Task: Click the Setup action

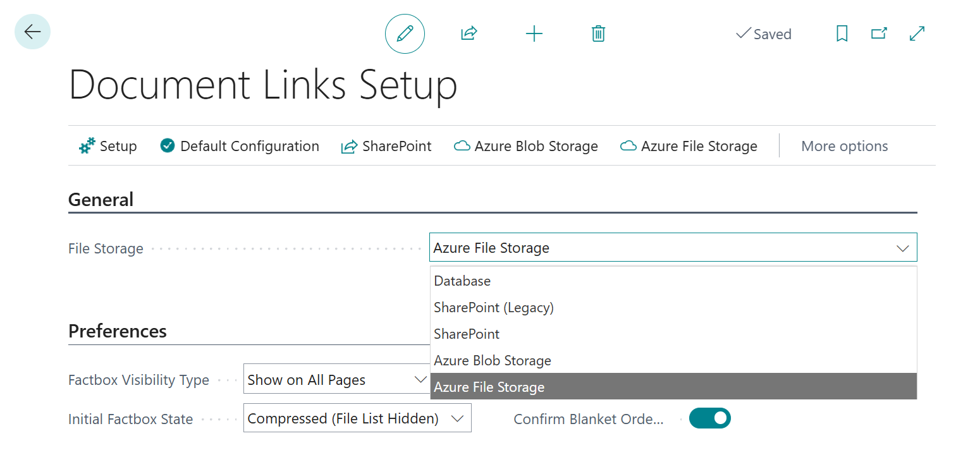Action: coord(108,146)
